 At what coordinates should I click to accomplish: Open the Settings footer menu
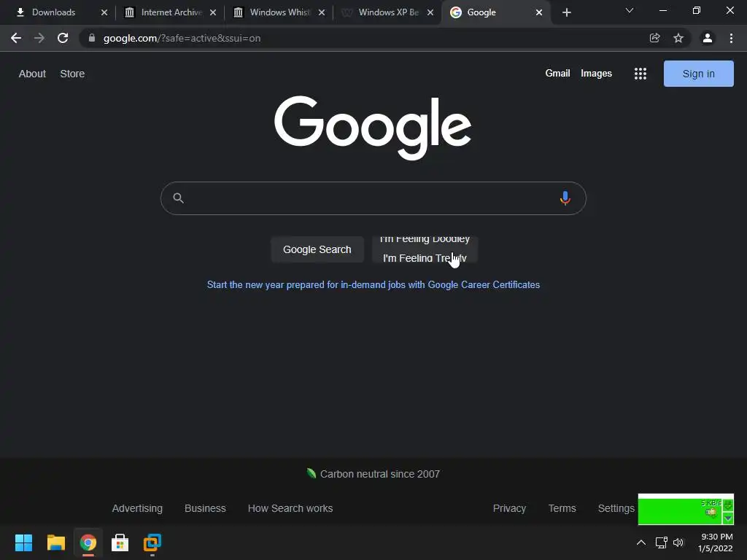click(x=616, y=508)
